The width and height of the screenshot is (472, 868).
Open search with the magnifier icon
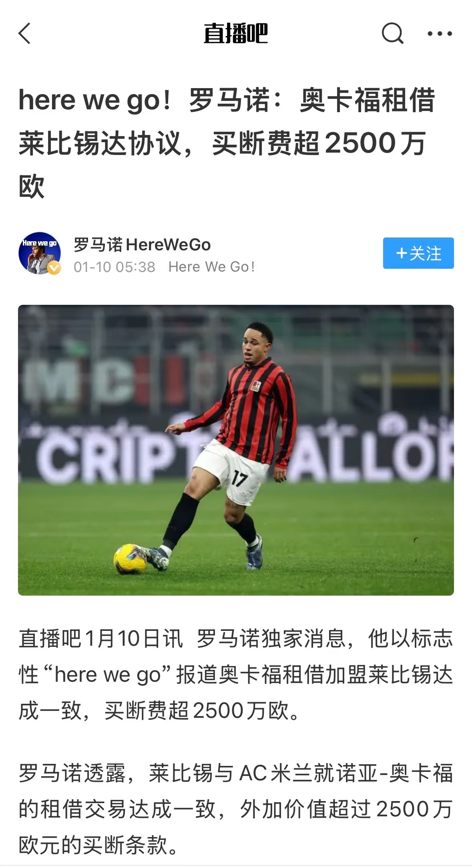point(392,33)
